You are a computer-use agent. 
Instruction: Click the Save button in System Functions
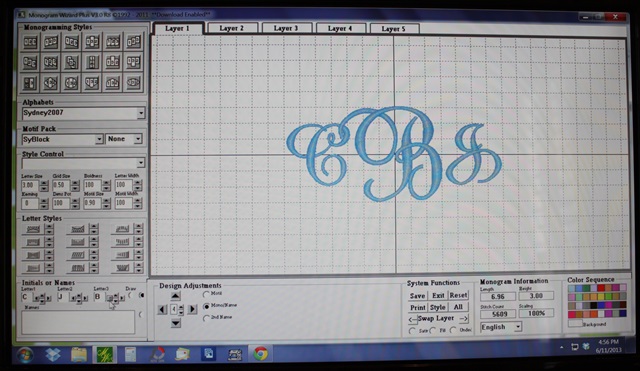tap(417, 295)
